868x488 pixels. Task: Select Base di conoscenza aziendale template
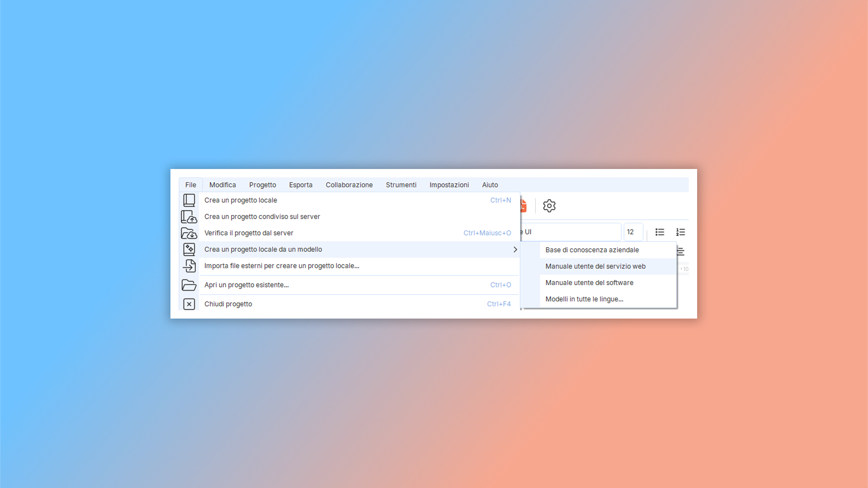[x=592, y=250]
